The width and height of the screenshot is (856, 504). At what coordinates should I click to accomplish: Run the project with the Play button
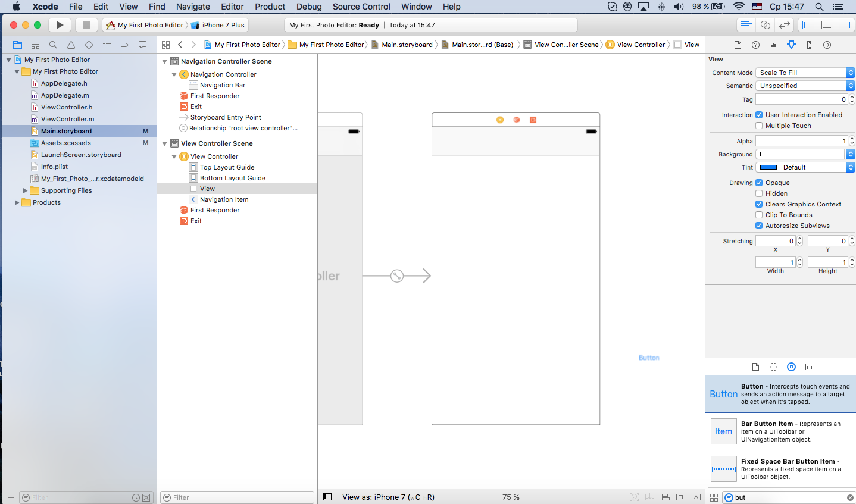click(x=60, y=25)
